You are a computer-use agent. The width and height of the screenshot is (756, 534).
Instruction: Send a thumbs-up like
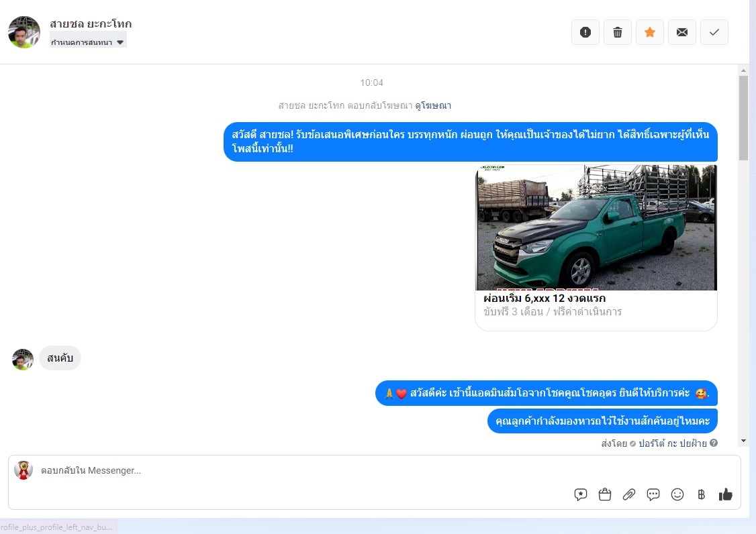pos(725,494)
